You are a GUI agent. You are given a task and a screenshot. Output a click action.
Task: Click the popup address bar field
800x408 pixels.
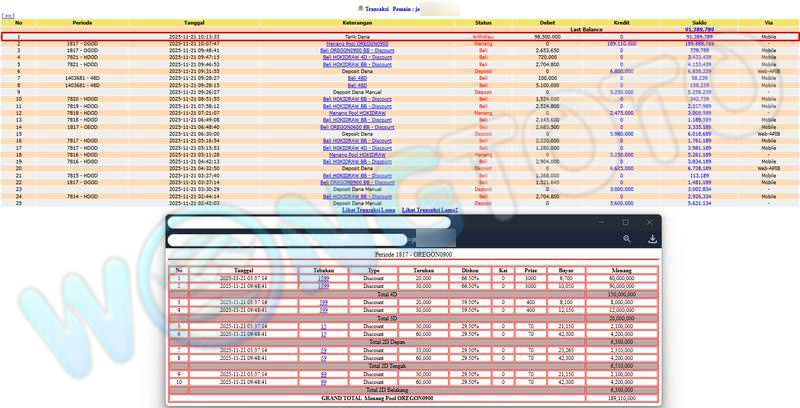pos(290,240)
